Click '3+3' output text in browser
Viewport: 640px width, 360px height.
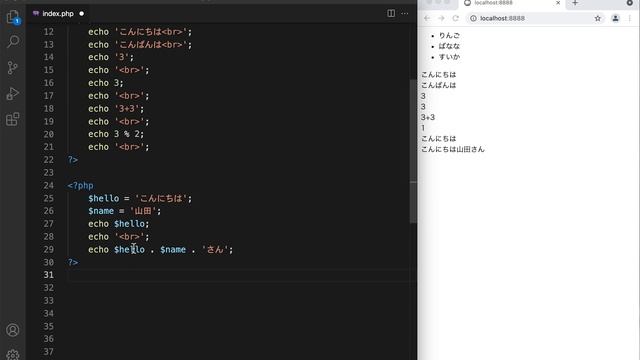point(428,117)
